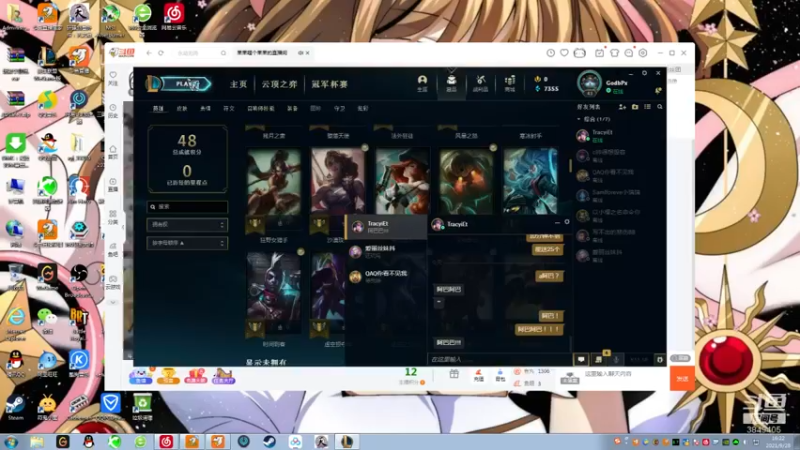Click the browser back arrow in streaming app
This screenshot has height=450, width=800.
[149, 53]
